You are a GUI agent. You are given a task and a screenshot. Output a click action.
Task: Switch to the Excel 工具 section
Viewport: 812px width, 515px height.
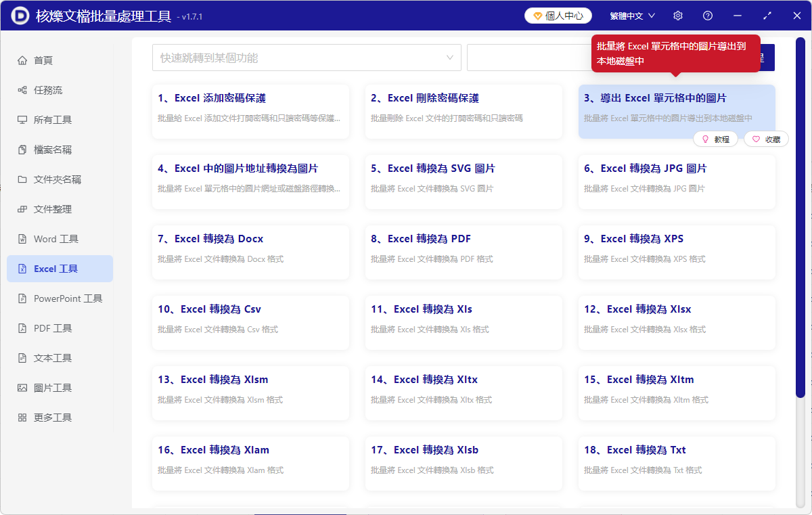(x=60, y=268)
